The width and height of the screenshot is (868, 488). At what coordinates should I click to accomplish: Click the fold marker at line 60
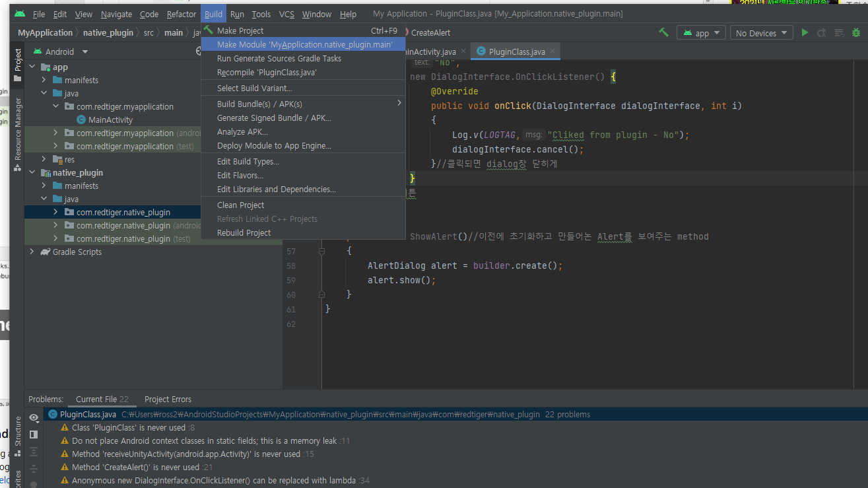[321, 295]
